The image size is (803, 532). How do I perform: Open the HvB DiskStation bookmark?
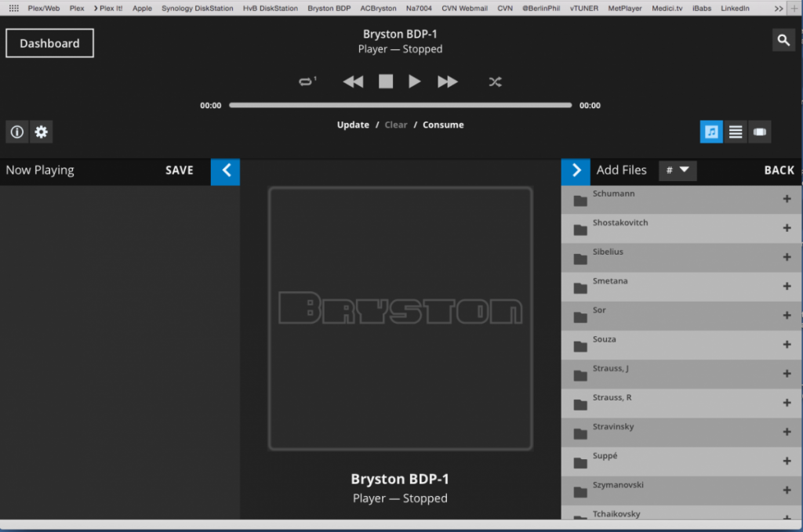[271, 8]
